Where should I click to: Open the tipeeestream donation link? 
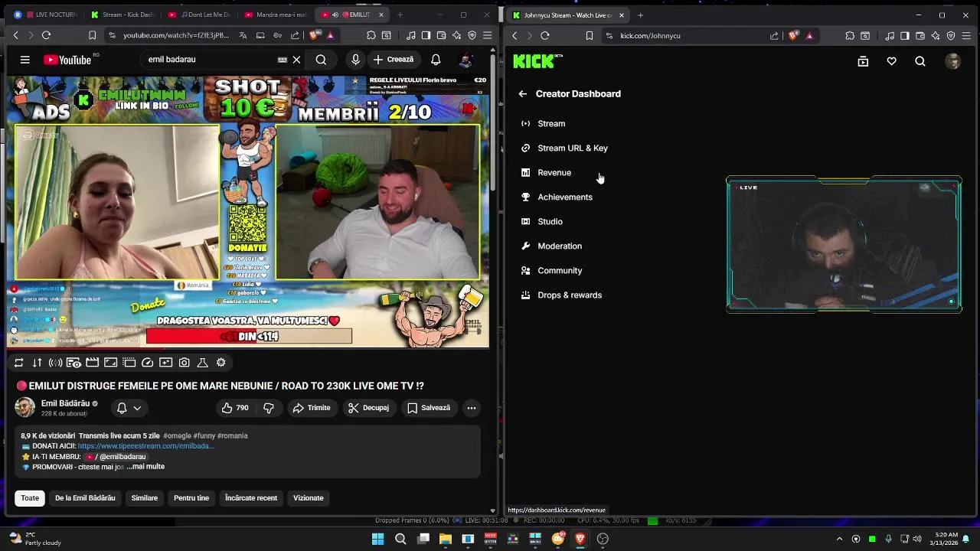point(145,446)
